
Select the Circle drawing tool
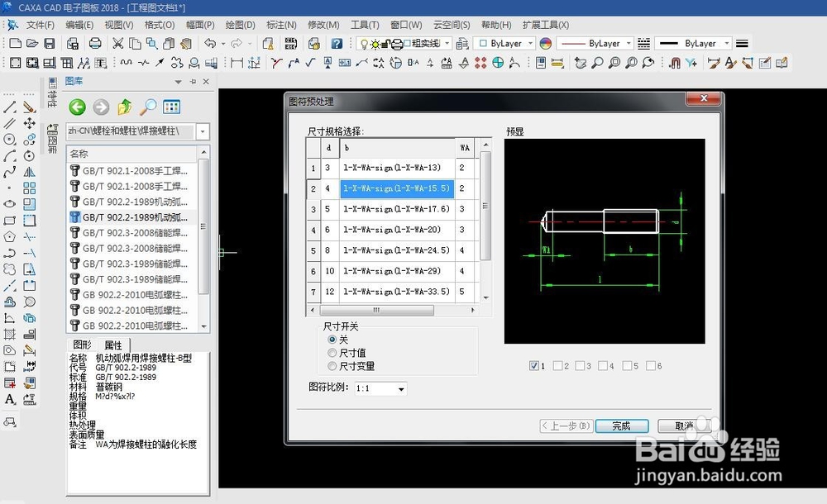(9, 140)
